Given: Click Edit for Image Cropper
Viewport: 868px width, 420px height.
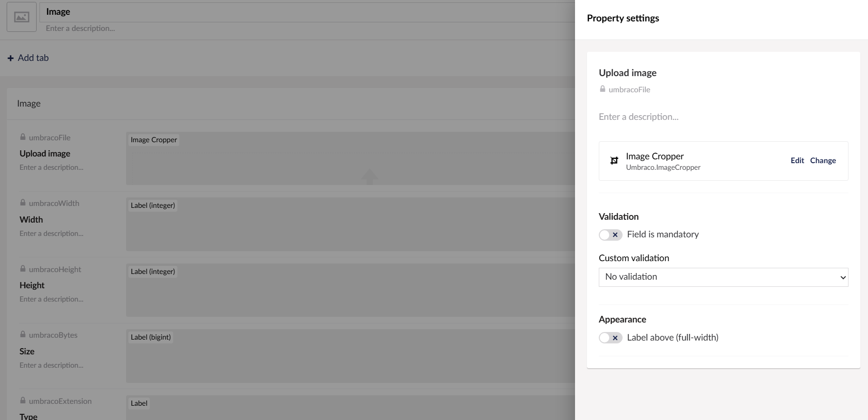Looking at the screenshot, I should tap(797, 161).
